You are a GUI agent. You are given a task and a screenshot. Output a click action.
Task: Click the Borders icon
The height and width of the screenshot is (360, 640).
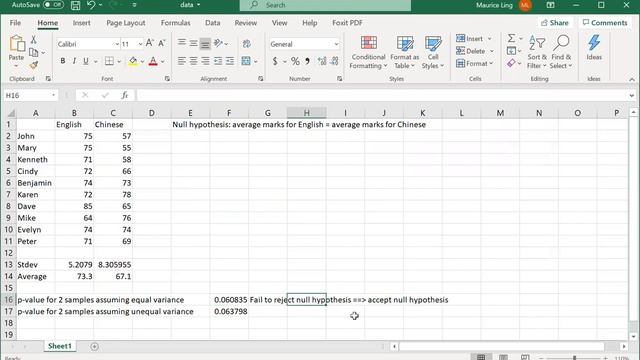point(109,61)
